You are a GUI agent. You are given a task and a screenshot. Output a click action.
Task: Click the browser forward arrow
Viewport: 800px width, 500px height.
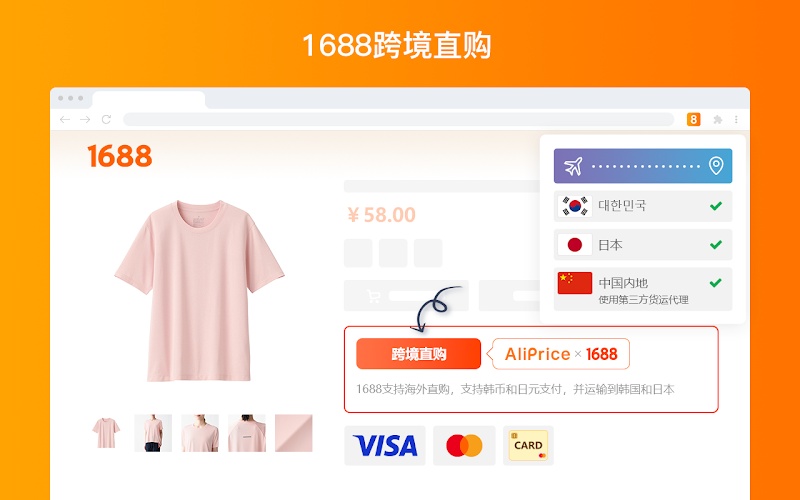pyautogui.click(x=85, y=119)
